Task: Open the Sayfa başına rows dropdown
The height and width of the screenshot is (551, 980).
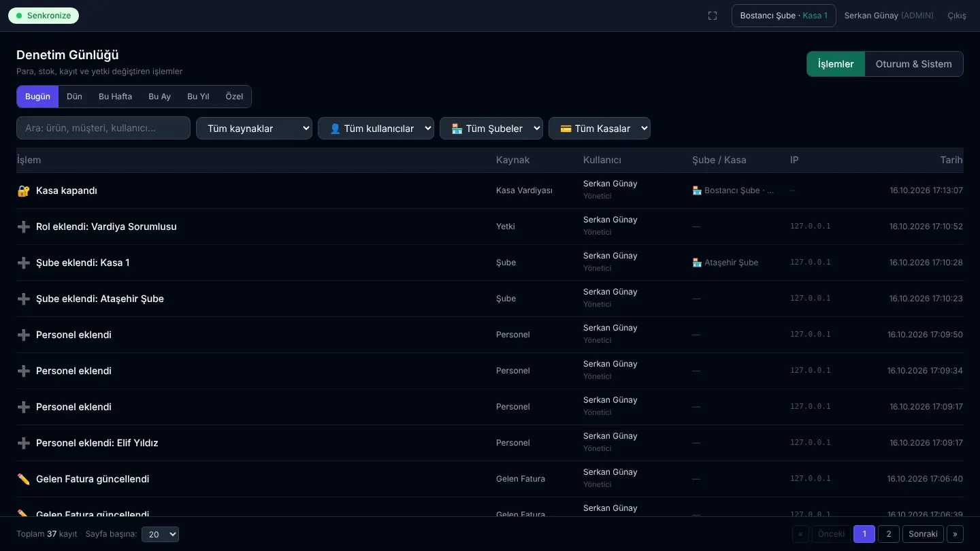Action: [160, 534]
